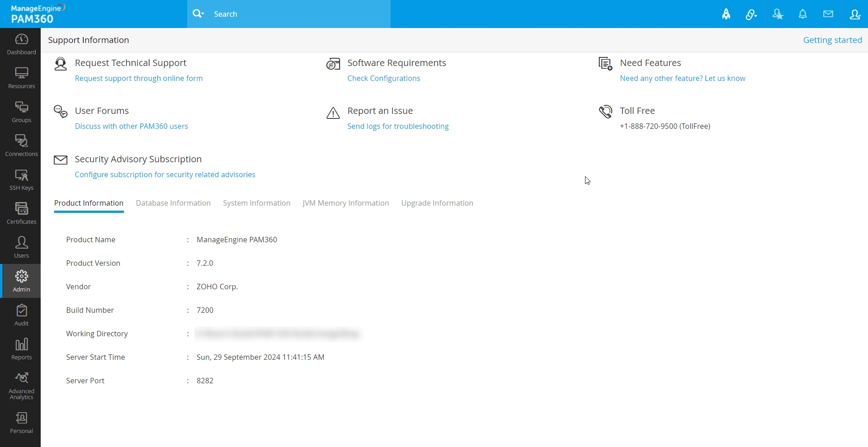Click the User Forums heading
The image size is (868, 447).
click(102, 111)
